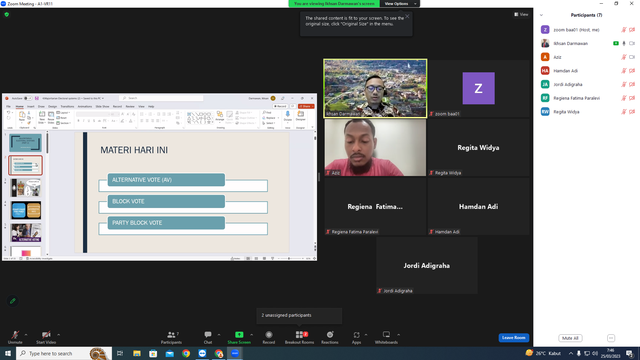
Task: Open the more options ellipsis in the Participants panel
Action: 611,338
